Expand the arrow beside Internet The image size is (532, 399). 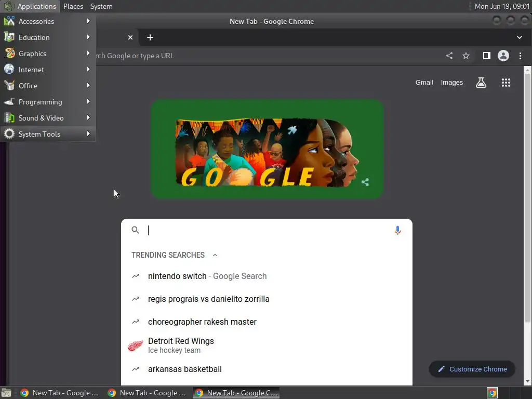pyautogui.click(x=88, y=69)
